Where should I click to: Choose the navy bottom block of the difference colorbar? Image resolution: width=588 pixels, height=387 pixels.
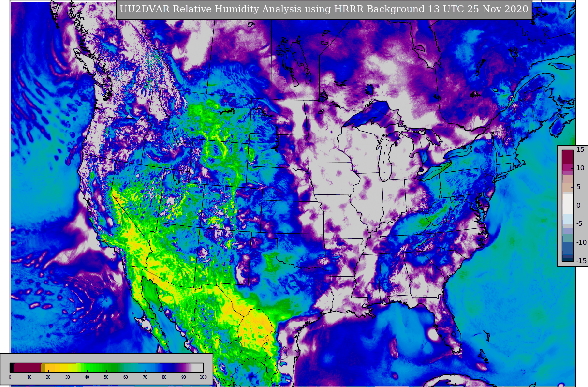(x=568, y=260)
